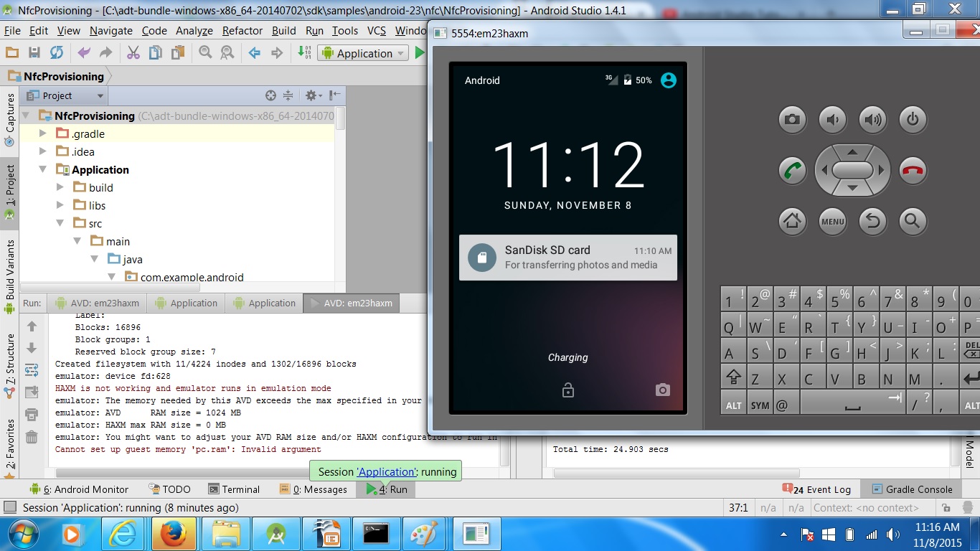Tap the lock icon on Android lockscreen
Screen dimensions: 980x551
pyautogui.click(x=567, y=390)
